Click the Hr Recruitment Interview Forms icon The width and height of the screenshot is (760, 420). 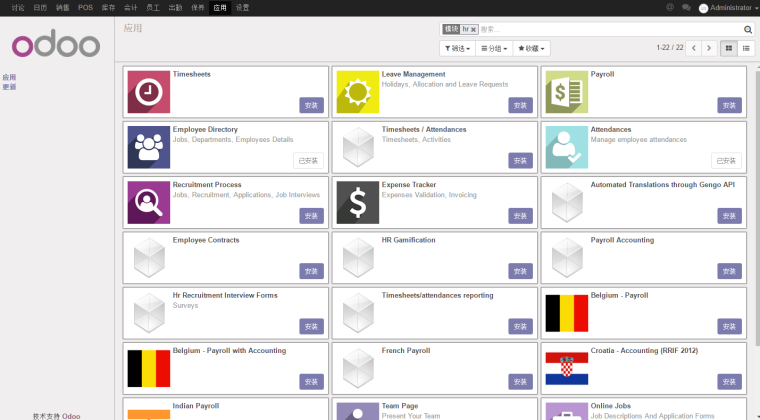tap(149, 313)
